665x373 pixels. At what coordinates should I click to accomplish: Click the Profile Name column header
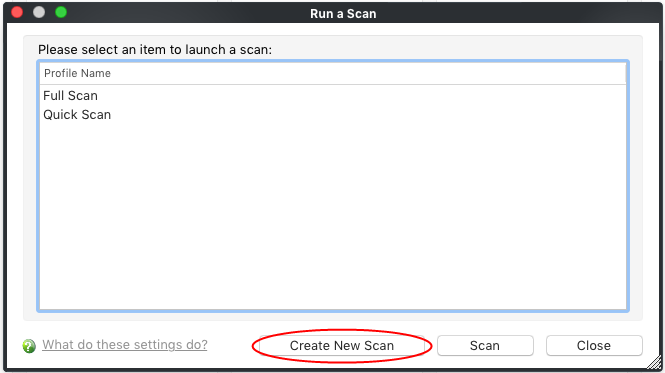(x=332, y=73)
